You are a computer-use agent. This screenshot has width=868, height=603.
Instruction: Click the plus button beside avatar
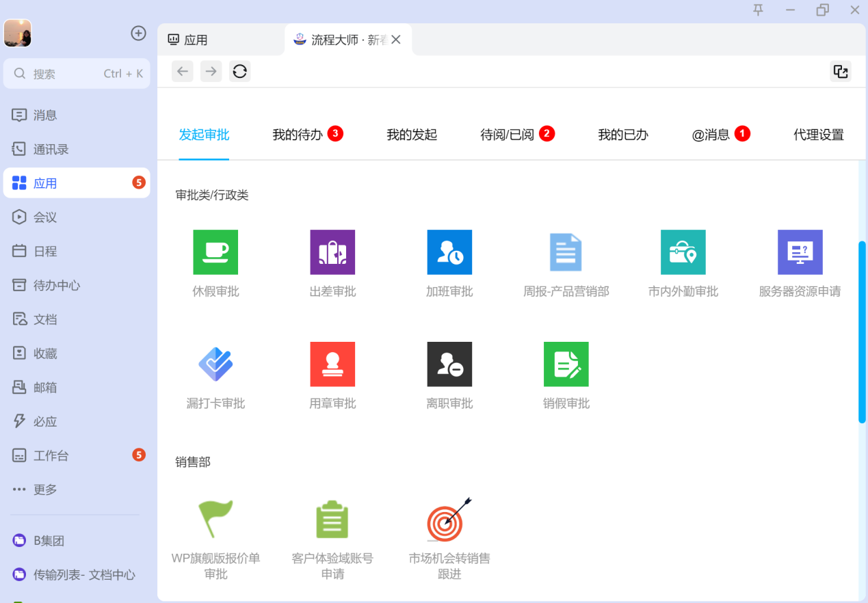pyautogui.click(x=138, y=33)
